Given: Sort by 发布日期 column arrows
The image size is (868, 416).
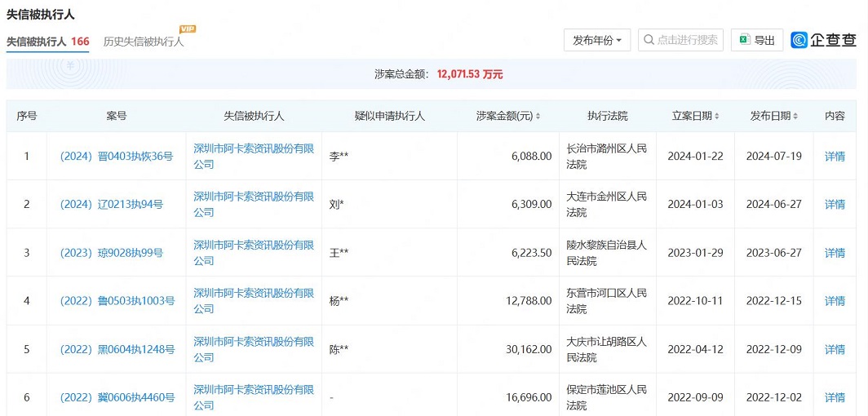Looking at the screenshot, I should (795, 117).
